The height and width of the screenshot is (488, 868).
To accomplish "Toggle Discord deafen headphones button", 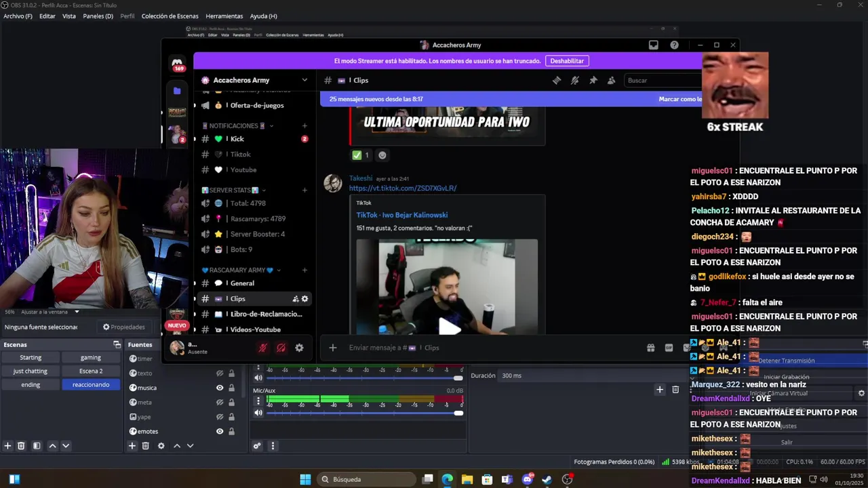I will (281, 348).
